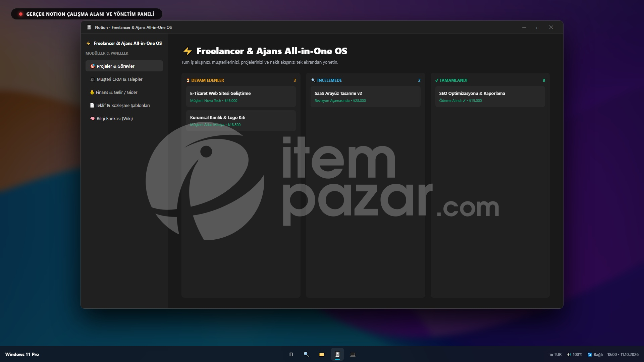Image resolution: width=644 pixels, height=362 pixels.
Task: Click the hourglass icon in Devam Edenler column
Action: [188, 80]
